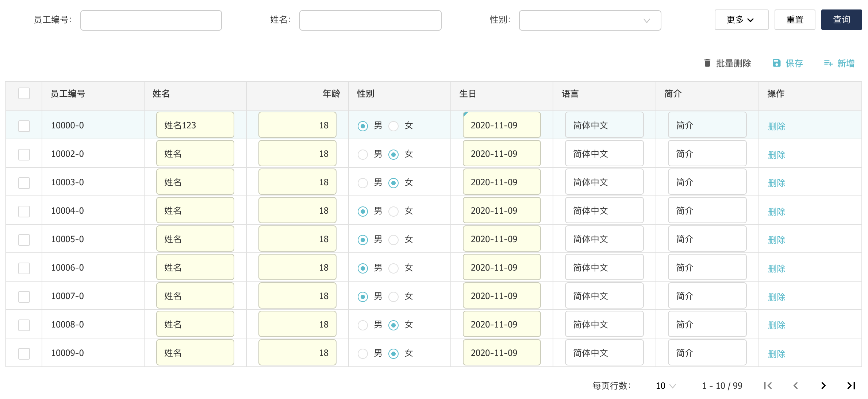
Task: Check the row checkbox for employee 10002-0
Action: tap(24, 154)
